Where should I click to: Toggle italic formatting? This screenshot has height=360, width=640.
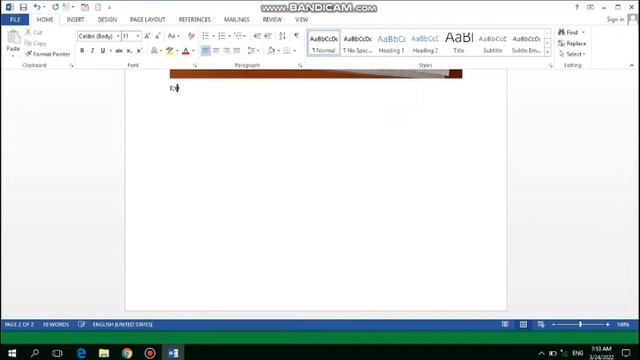point(92,51)
